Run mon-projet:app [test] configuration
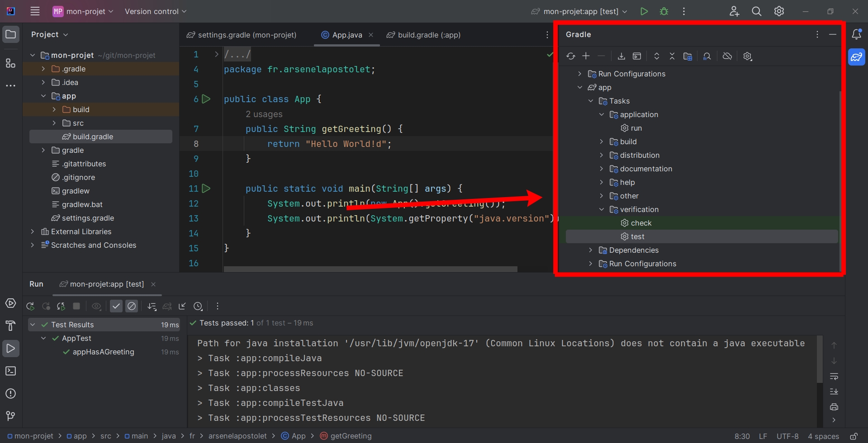The width and height of the screenshot is (868, 443). tap(644, 11)
